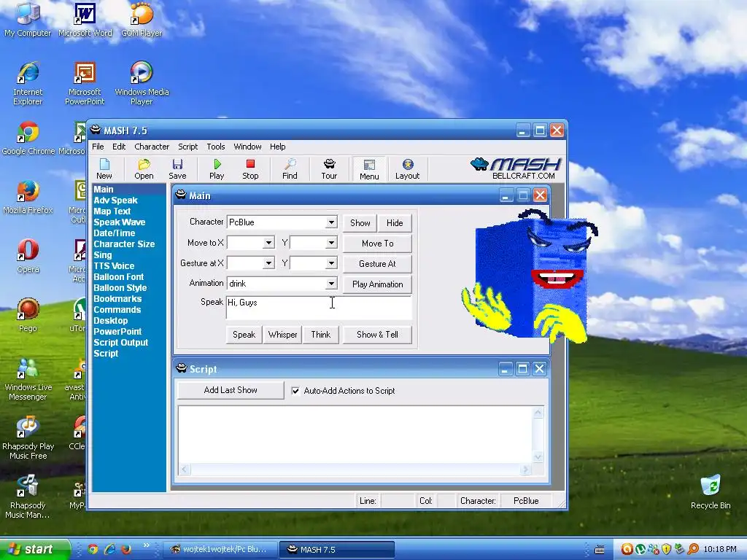Click the Show & Tell button
This screenshot has height=560, width=747.
pyautogui.click(x=377, y=335)
